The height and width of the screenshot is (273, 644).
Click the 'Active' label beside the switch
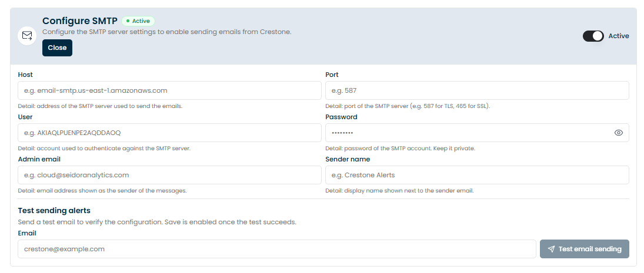click(619, 36)
